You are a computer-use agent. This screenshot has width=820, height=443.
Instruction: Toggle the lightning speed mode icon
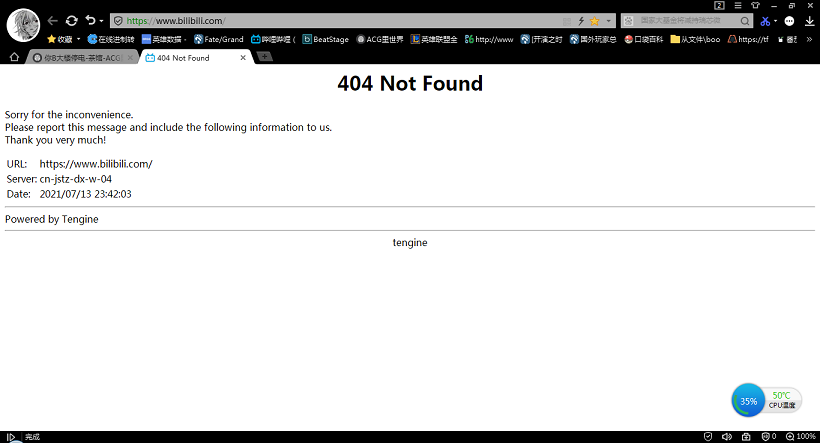[581, 21]
